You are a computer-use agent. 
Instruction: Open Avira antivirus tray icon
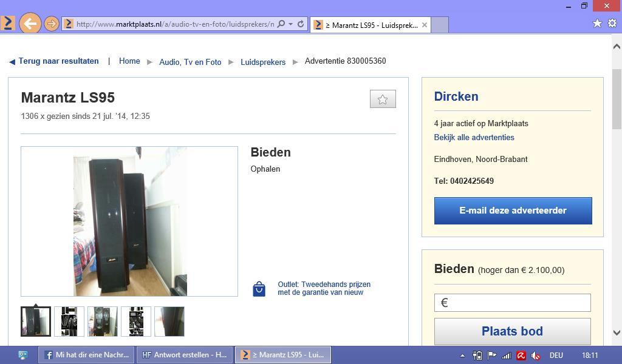pos(521,356)
